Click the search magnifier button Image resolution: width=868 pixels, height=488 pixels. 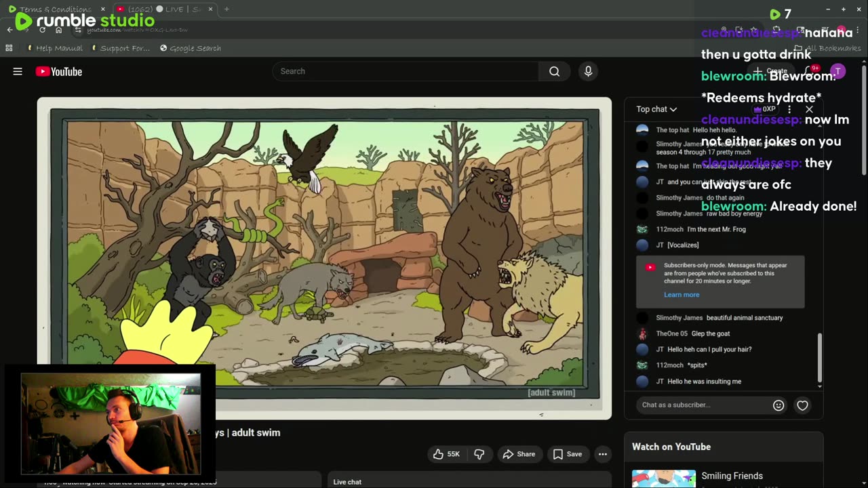coord(554,71)
